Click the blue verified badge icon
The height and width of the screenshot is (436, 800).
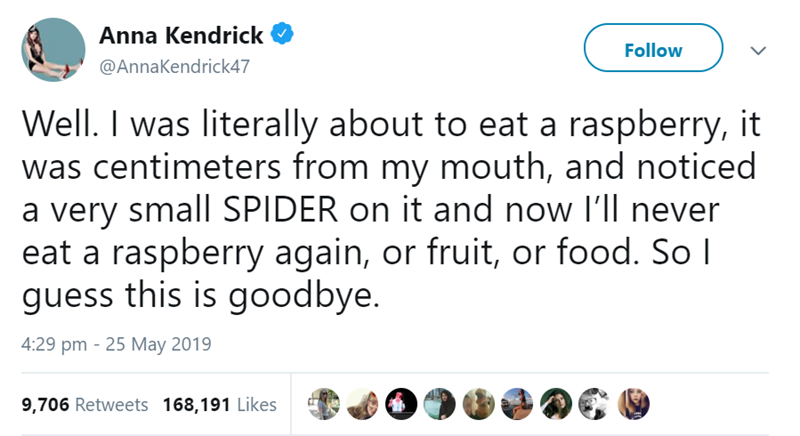pos(284,35)
